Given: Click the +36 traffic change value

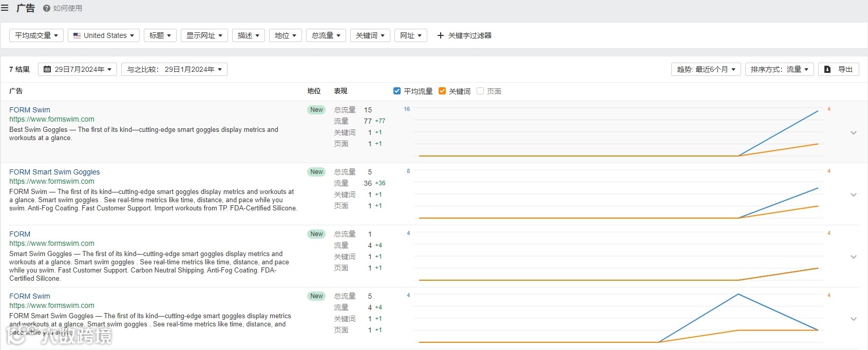Looking at the screenshot, I should tap(380, 183).
